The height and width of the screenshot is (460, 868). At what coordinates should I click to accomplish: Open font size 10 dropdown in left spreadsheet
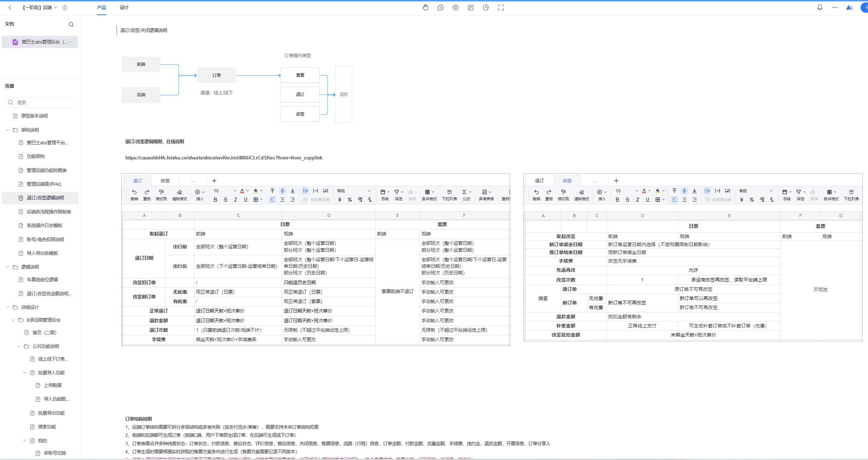[x=225, y=191]
